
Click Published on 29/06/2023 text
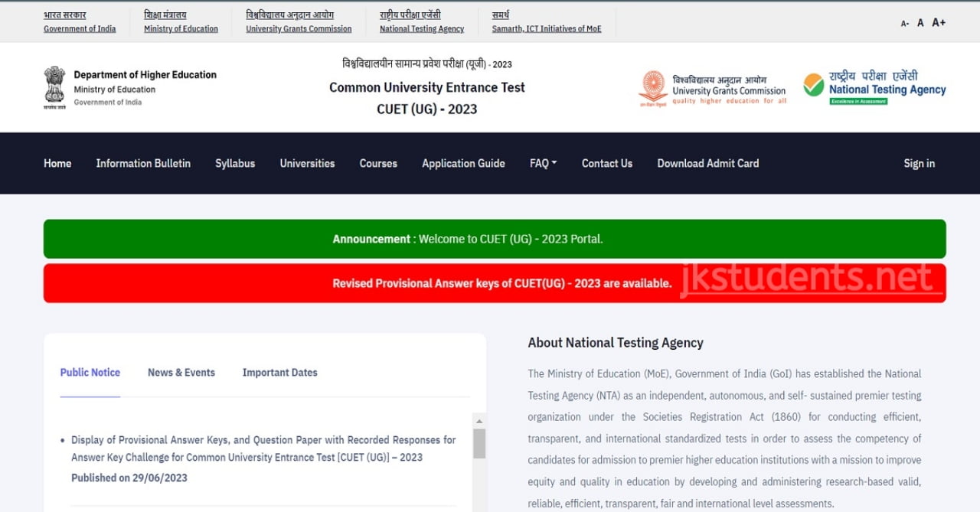pyautogui.click(x=129, y=478)
